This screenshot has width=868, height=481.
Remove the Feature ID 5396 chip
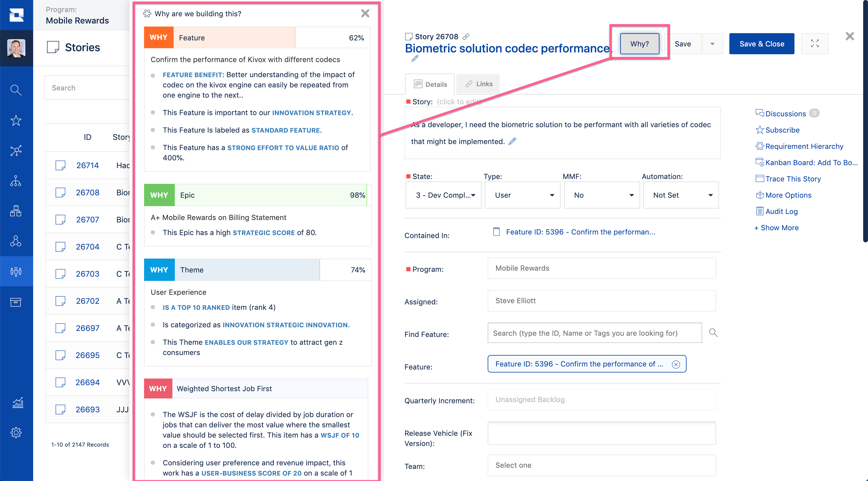(x=676, y=364)
